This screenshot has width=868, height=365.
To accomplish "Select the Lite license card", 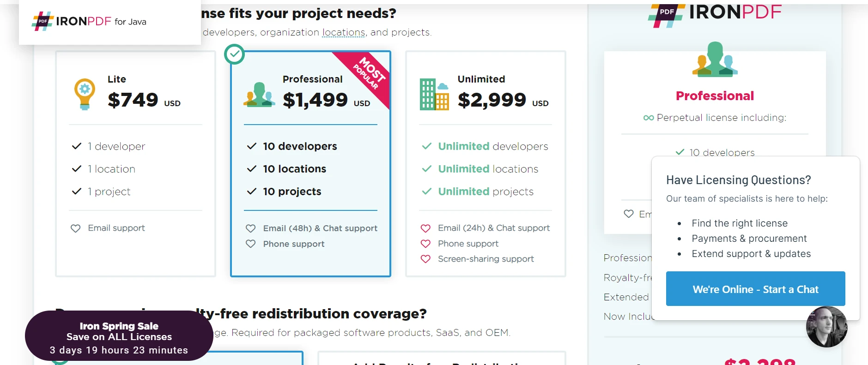I will tap(135, 164).
